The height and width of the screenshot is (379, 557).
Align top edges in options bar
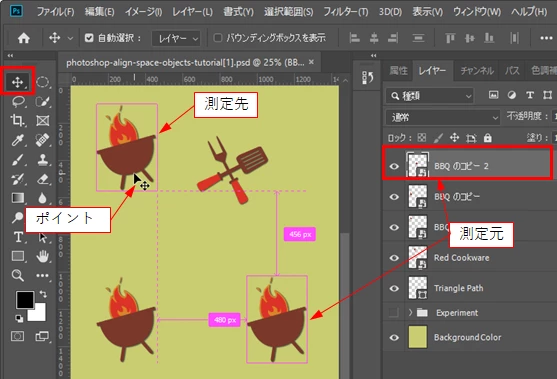pos(450,38)
